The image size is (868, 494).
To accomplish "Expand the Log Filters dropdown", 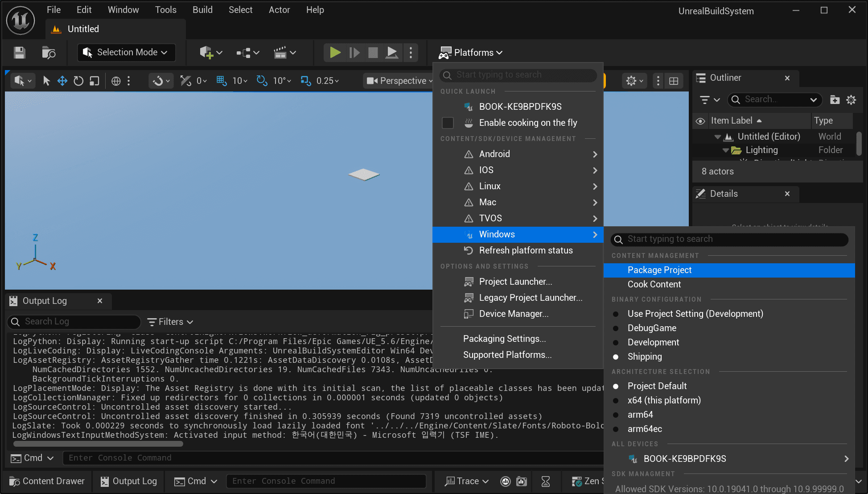I will tap(170, 322).
